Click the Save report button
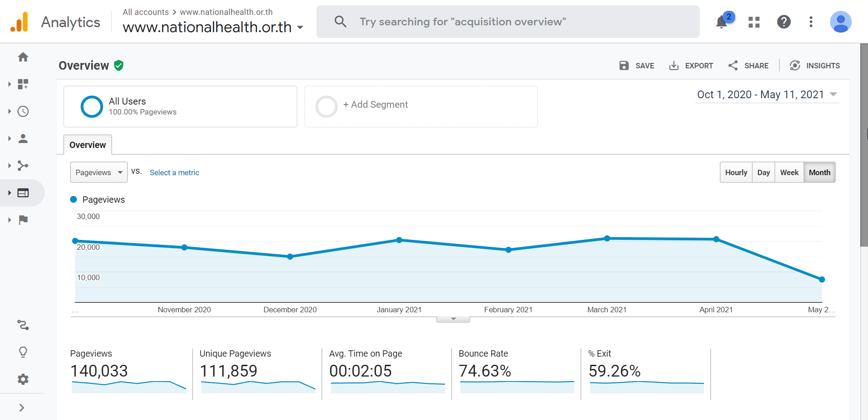Screen dimensions: 868x420 tap(637, 66)
